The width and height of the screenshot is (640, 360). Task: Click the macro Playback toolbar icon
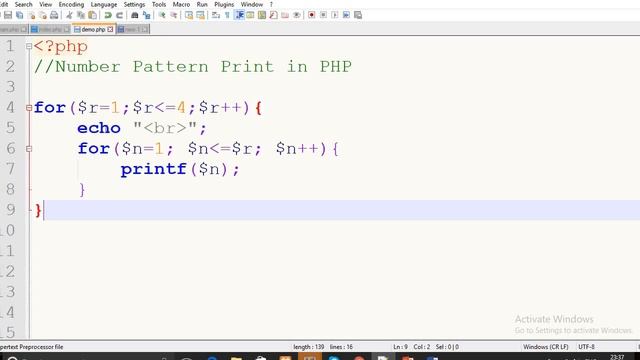click(335, 15)
